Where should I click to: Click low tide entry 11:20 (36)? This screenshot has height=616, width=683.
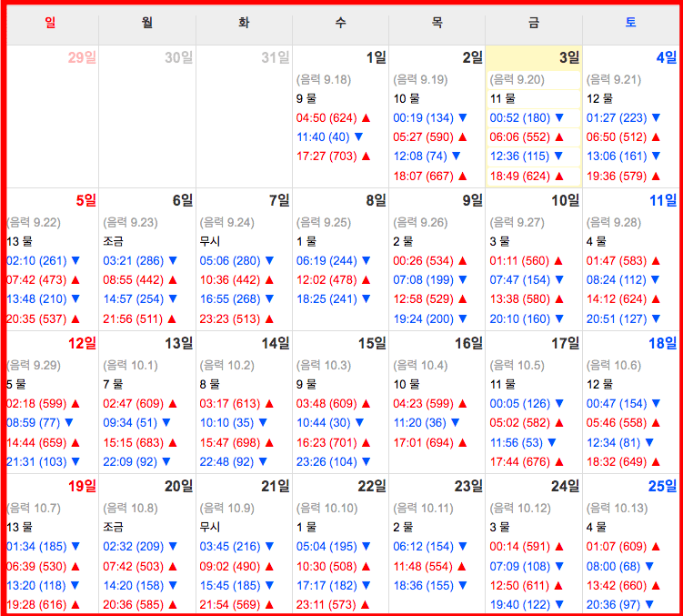427,422
